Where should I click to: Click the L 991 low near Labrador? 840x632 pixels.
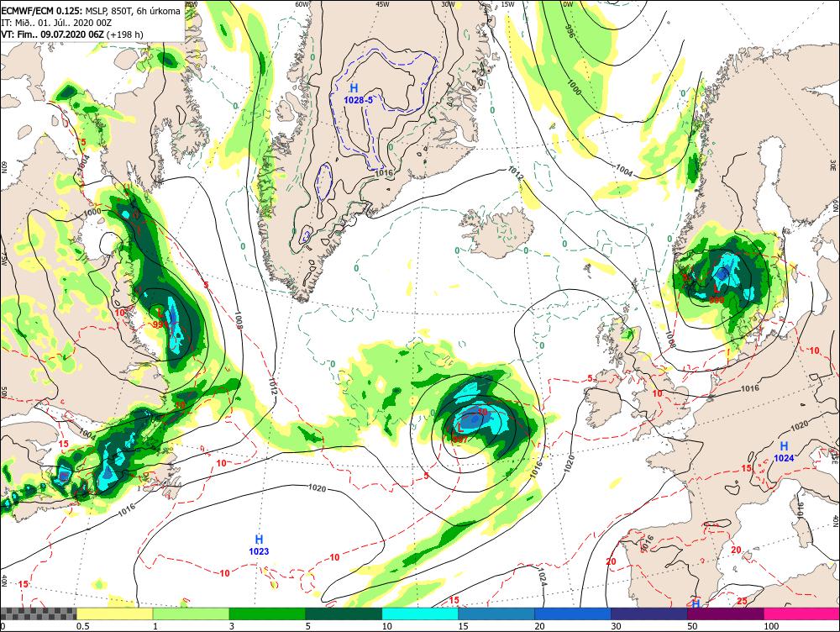(160, 318)
